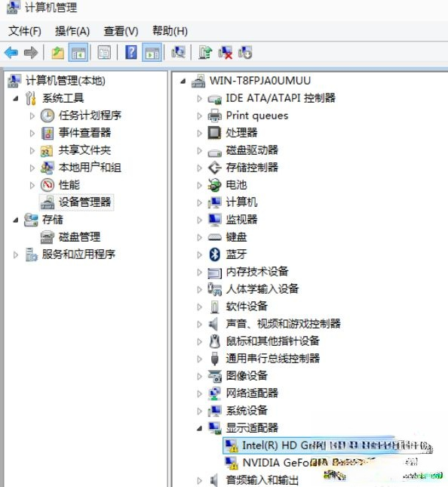Expand 任务计划程序 in left tree
The image size is (448, 487).
coord(32,116)
